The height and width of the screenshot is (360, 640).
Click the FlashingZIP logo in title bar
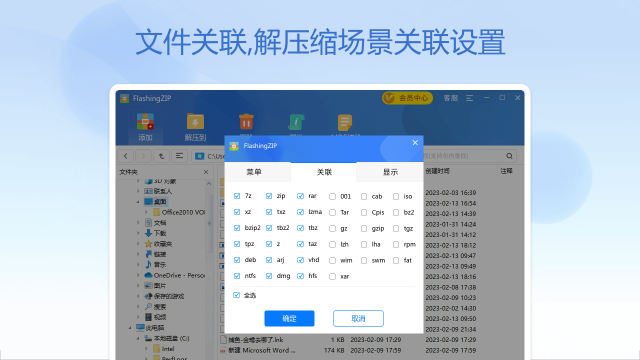pos(124,98)
